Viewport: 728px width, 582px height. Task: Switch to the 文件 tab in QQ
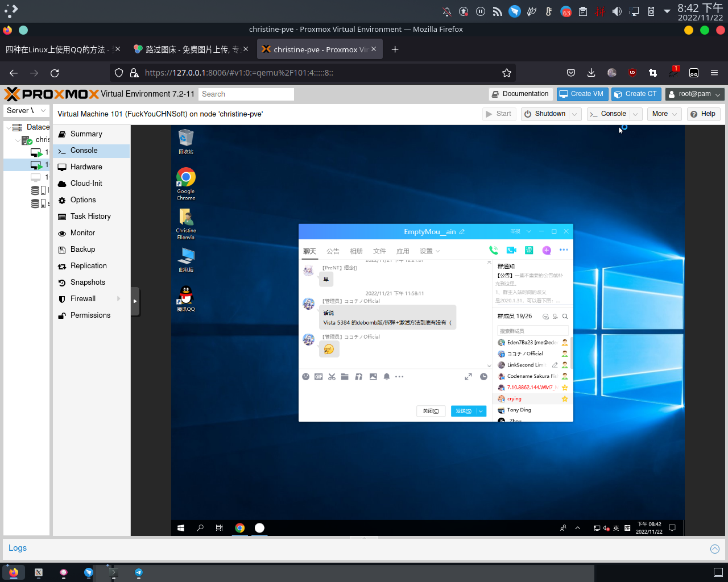(x=379, y=251)
